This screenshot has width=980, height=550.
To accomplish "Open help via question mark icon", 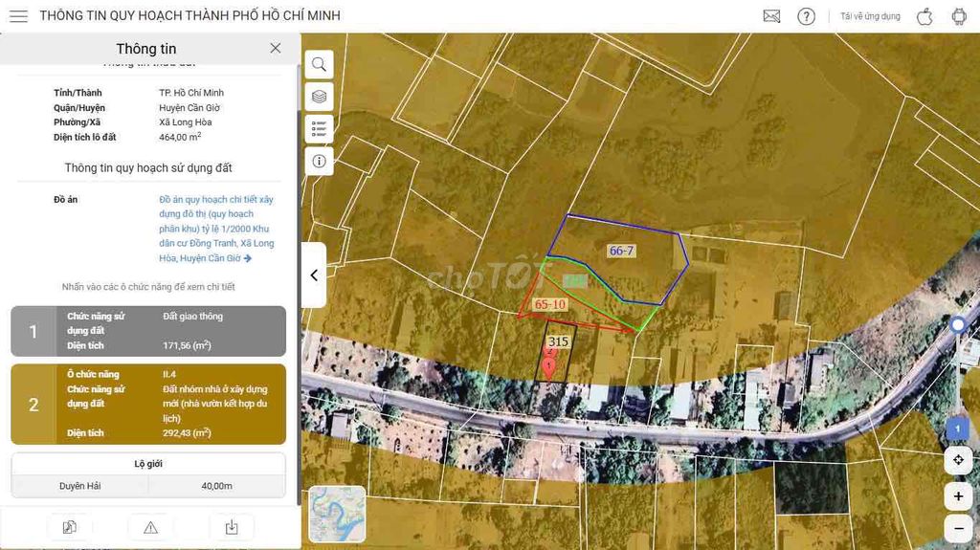I will (807, 16).
